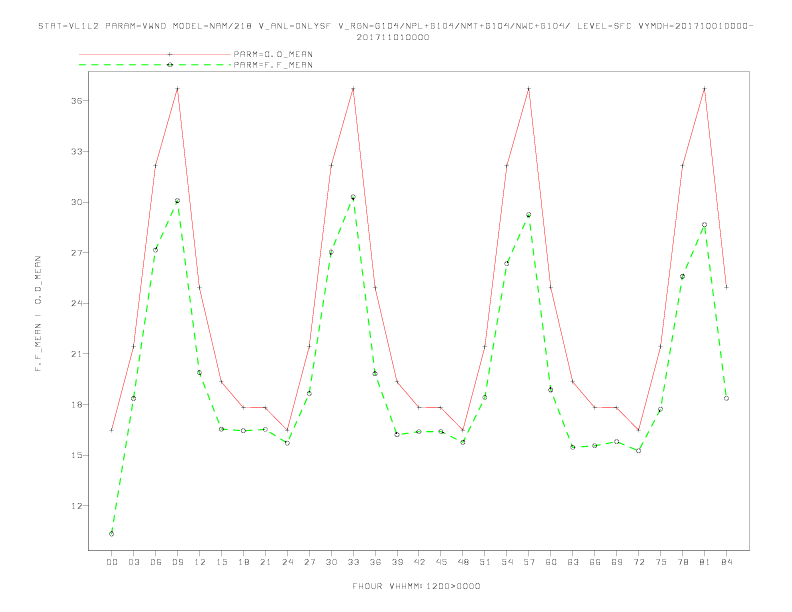
Task: Click the PARM=O.O_MEAN legend label
Action: (x=273, y=54)
